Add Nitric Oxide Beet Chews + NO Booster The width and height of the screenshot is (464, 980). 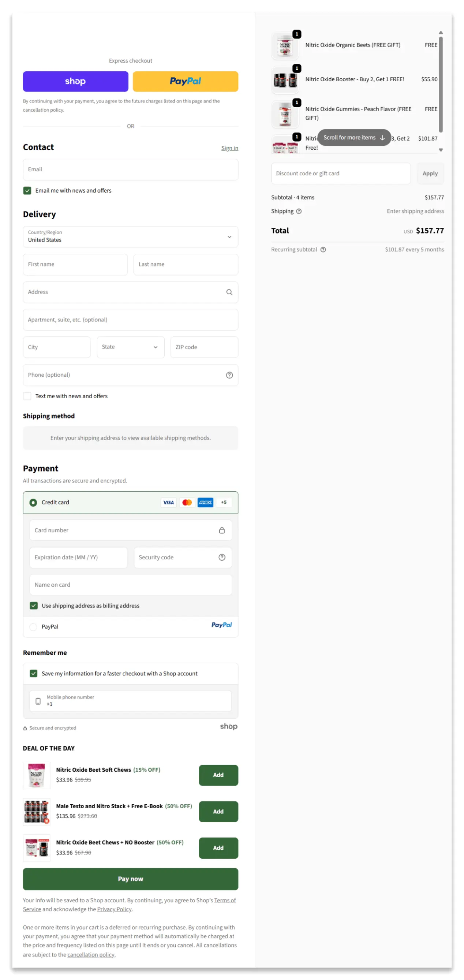pos(218,848)
